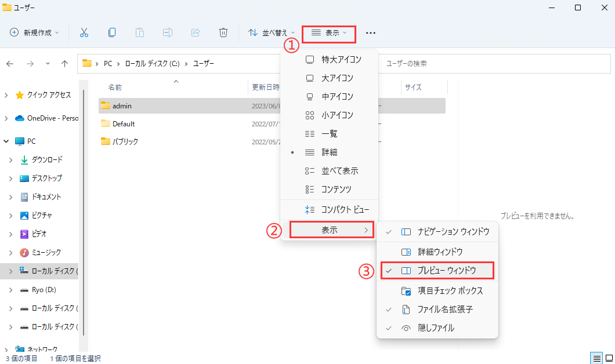Click the Copy icon on the toolbar

[112, 32]
